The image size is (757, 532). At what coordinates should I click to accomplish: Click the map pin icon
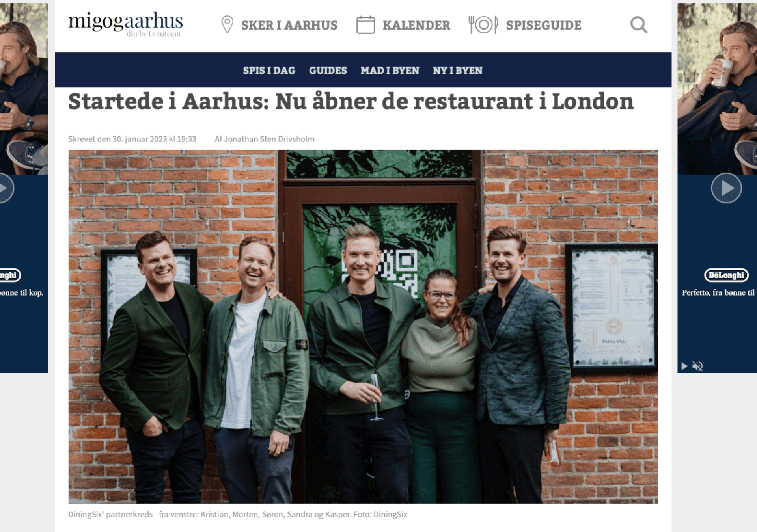(x=227, y=24)
